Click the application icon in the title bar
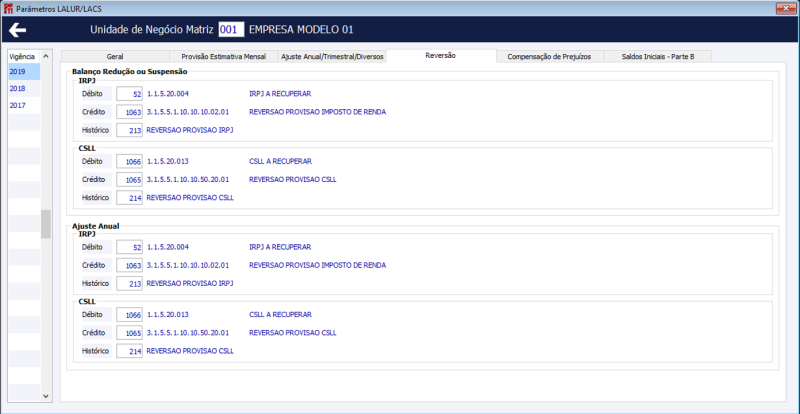Image resolution: width=800 pixels, height=414 pixels. coord(7,9)
